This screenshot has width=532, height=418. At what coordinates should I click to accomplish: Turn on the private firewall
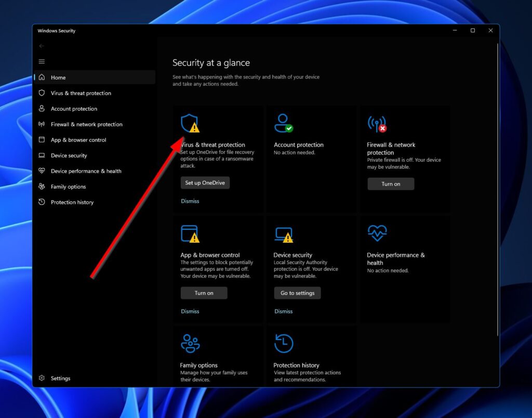tap(391, 184)
